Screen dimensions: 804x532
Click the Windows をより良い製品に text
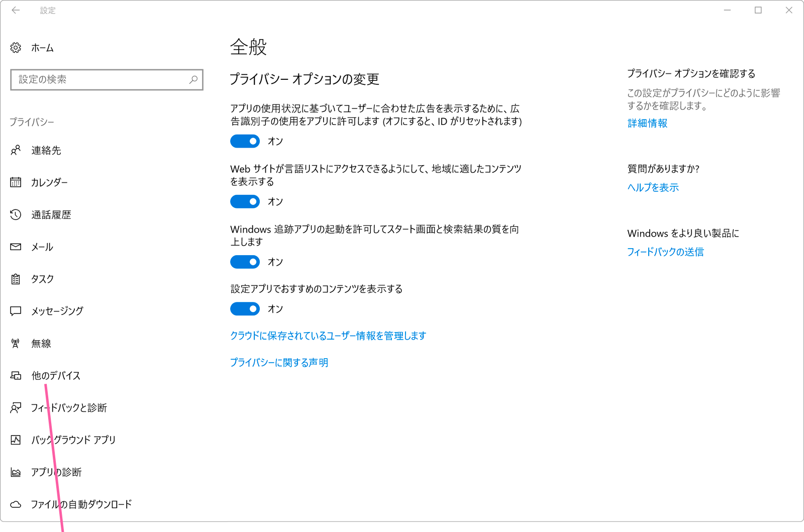[683, 233]
